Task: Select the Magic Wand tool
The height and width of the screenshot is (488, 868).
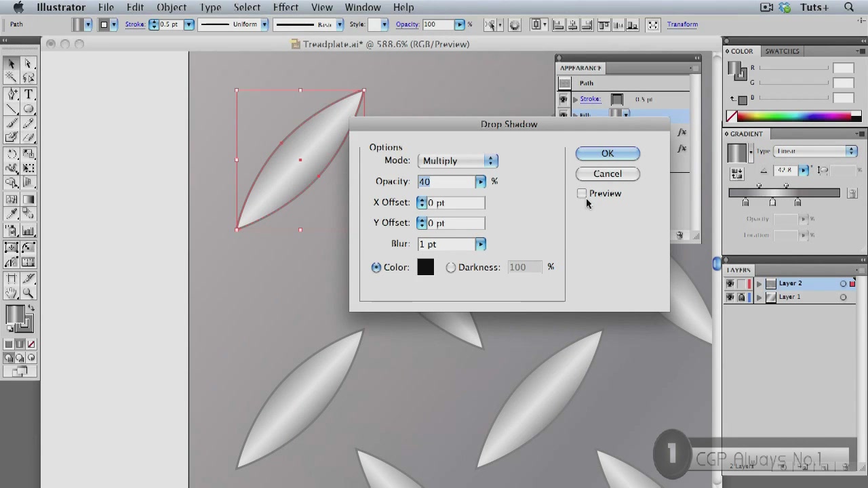Action: [12, 77]
